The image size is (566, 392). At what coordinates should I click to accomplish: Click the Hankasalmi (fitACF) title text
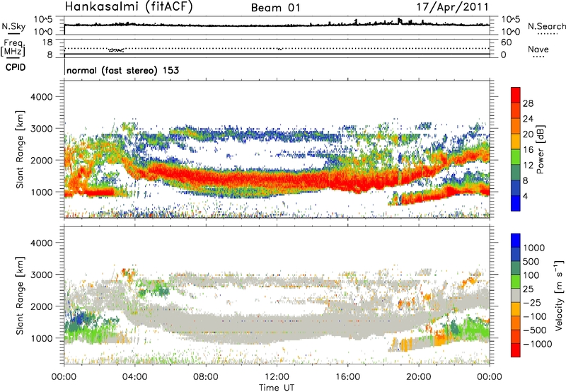[x=129, y=7]
